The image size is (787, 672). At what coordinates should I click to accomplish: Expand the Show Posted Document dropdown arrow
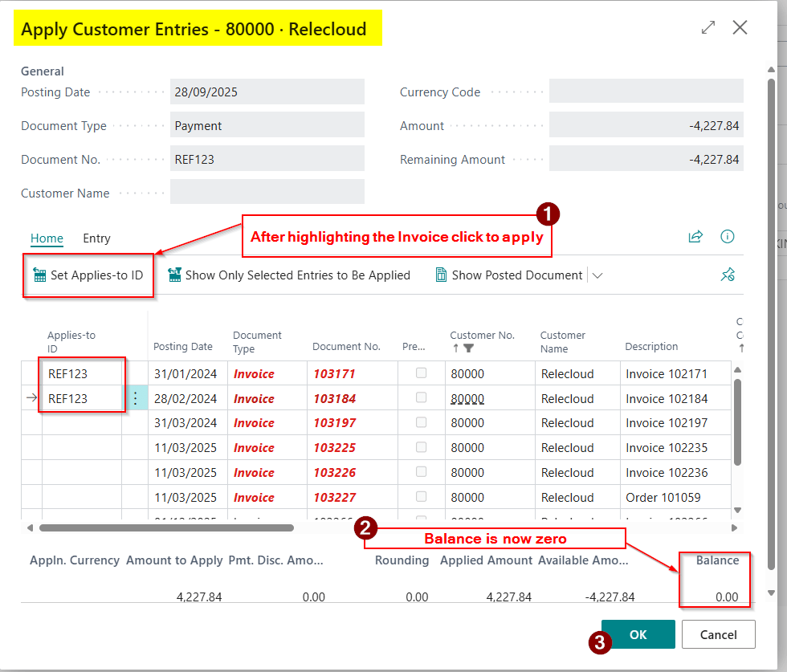tap(597, 275)
